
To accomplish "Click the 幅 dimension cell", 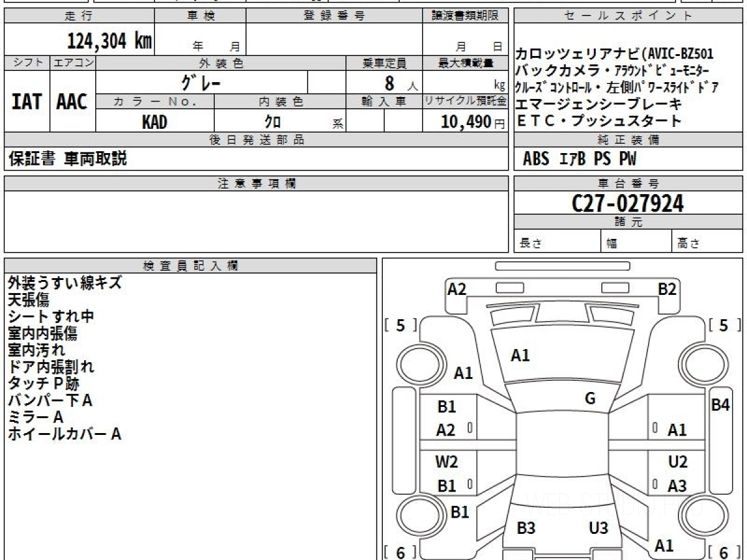I will click(636, 241).
